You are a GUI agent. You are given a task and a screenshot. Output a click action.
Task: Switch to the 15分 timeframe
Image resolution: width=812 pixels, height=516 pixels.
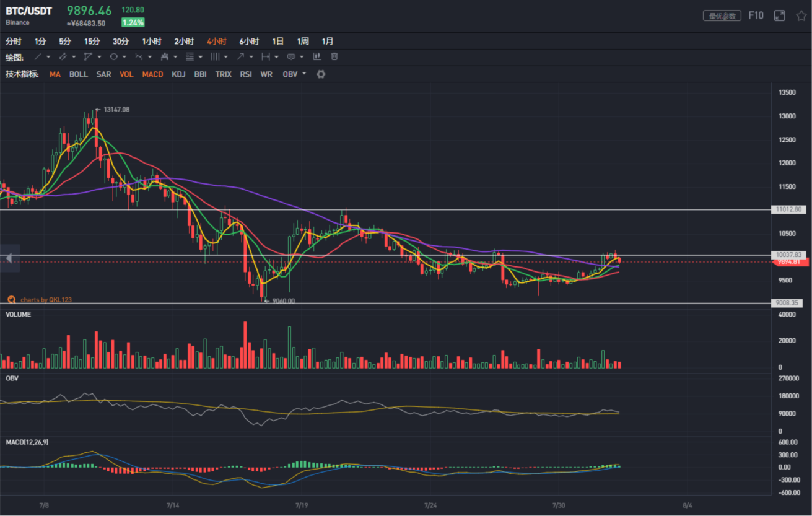(x=92, y=42)
